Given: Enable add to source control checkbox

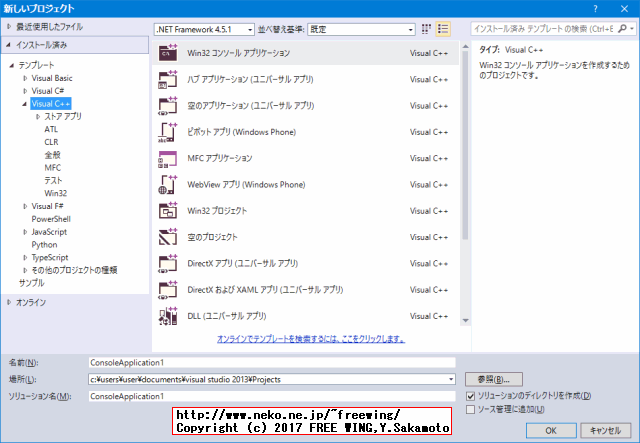Looking at the screenshot, I should [x=471, y=409].
